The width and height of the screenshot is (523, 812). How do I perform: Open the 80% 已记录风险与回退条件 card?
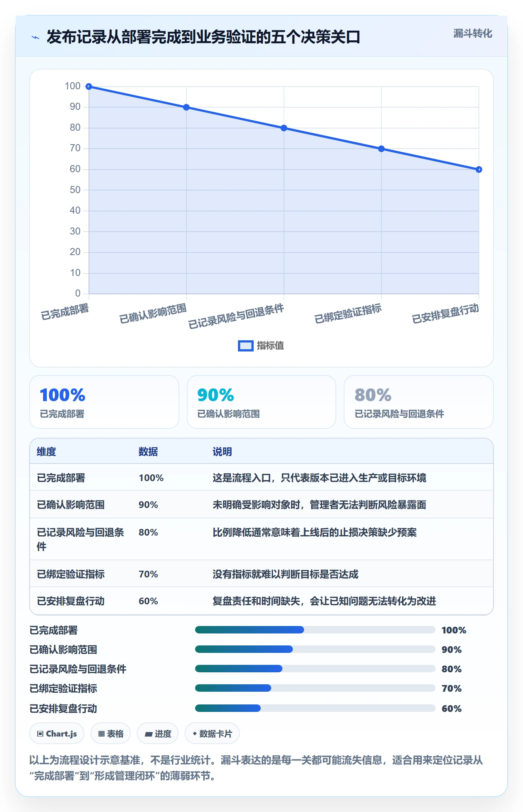click(419, 402)
